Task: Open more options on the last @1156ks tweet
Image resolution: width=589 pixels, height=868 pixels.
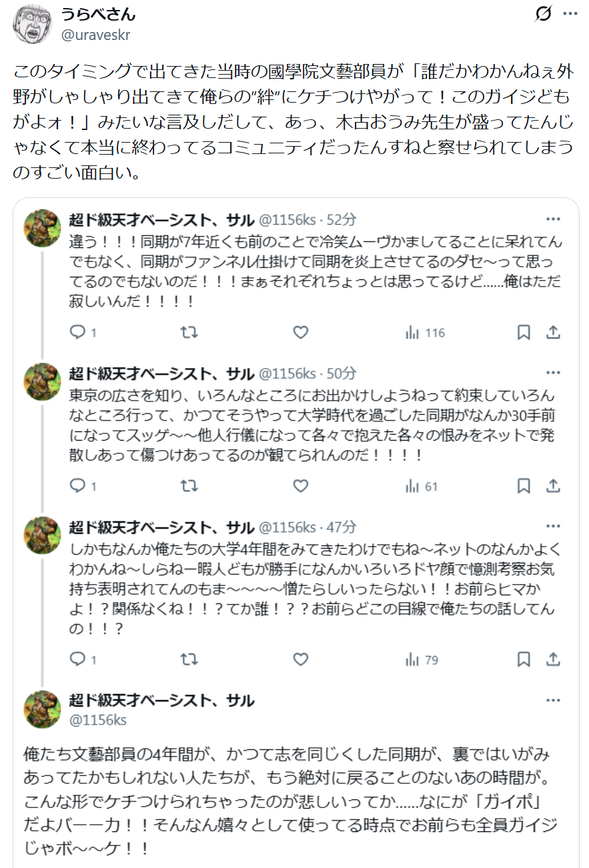Action: point(553,701)
